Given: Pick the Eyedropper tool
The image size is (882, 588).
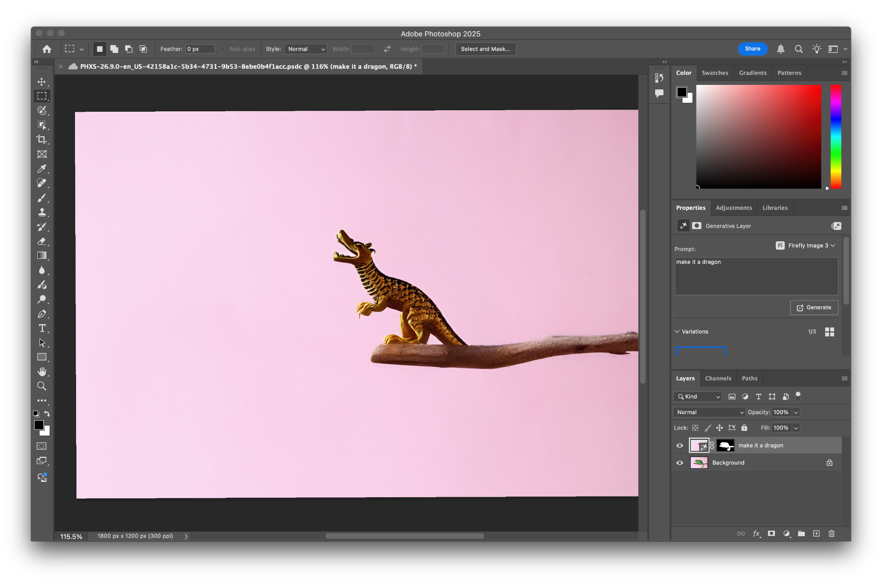Looking at the screenshot, I should 42,169.
